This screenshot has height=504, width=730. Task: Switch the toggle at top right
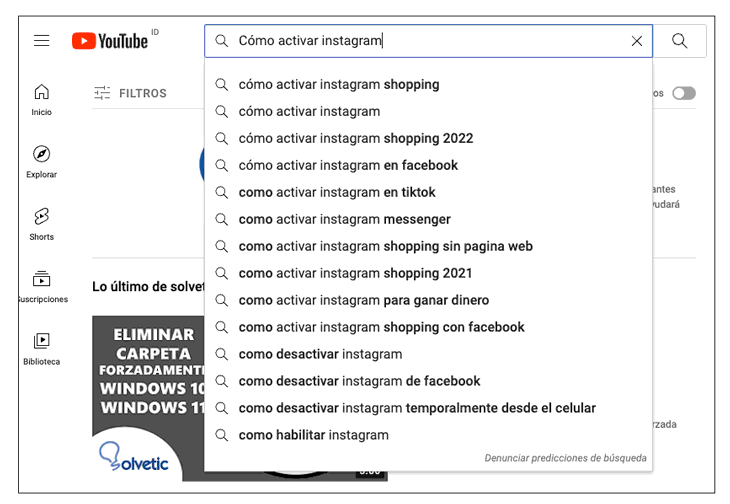(684, 93)
